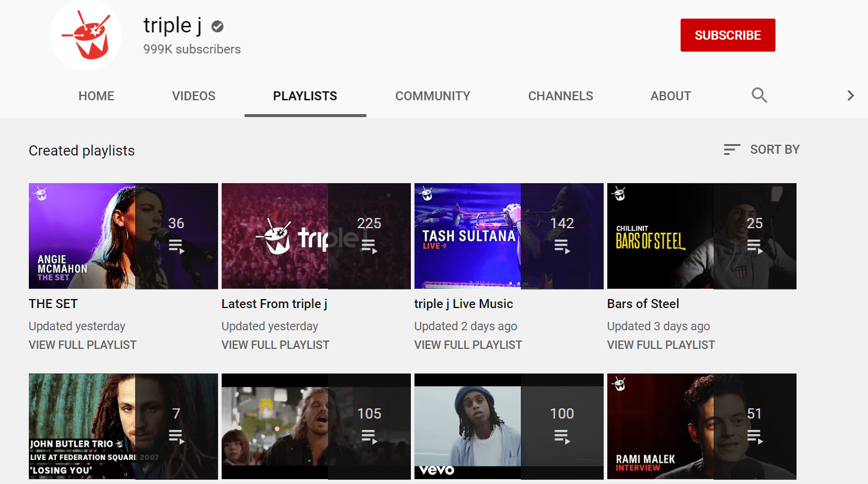The width and height of the screenshot is (868, 484).
Task: Open the channel search magnifier icon
Action: click(759, 95)
